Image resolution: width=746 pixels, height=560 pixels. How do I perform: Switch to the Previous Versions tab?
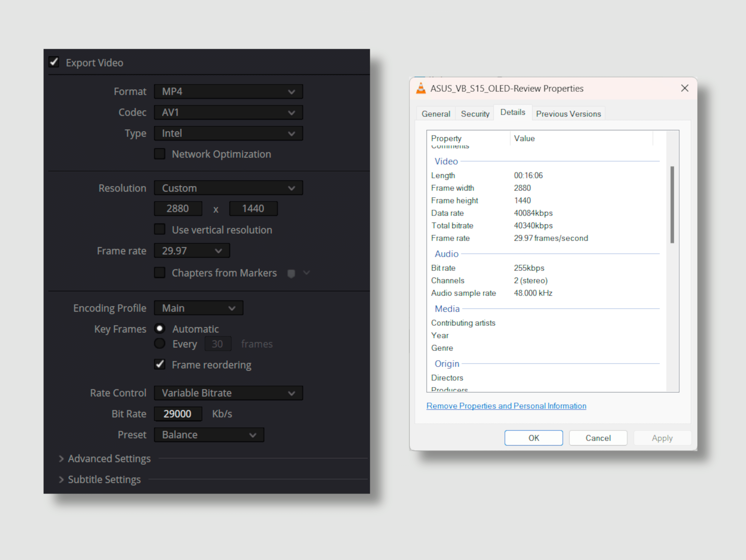[568, 114]
